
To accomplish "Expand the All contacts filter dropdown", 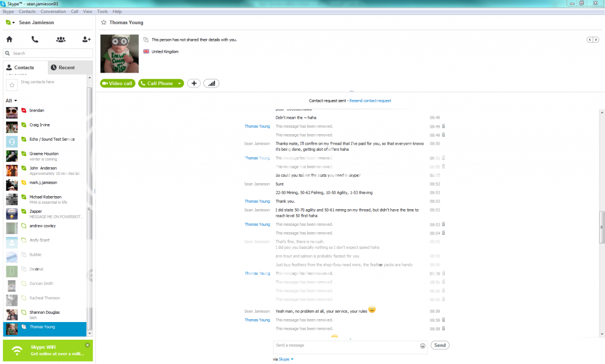I will pos(11,100).
